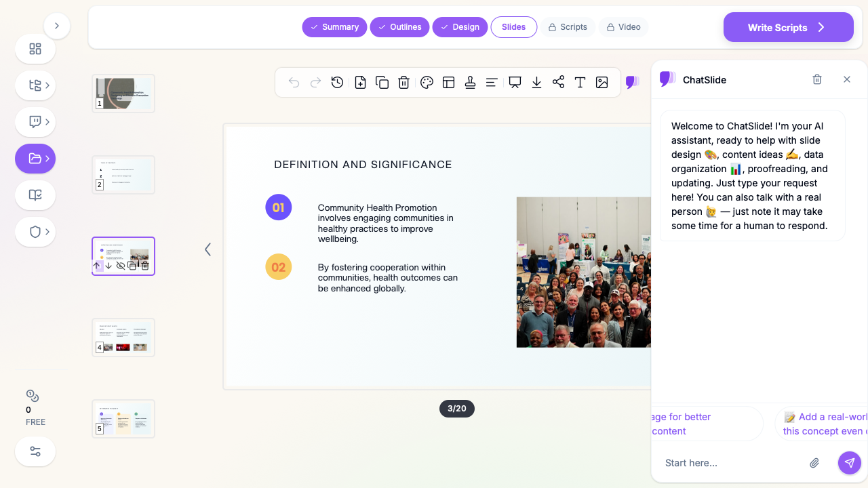Open version history clock icon

coord(337,83)
